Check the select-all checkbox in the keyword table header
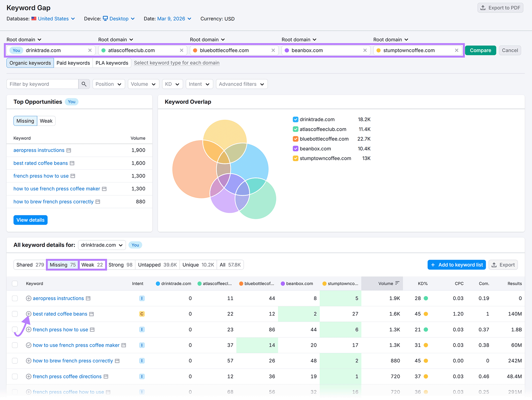Viewport: 532px width, 400px height. tap(15, 284)
